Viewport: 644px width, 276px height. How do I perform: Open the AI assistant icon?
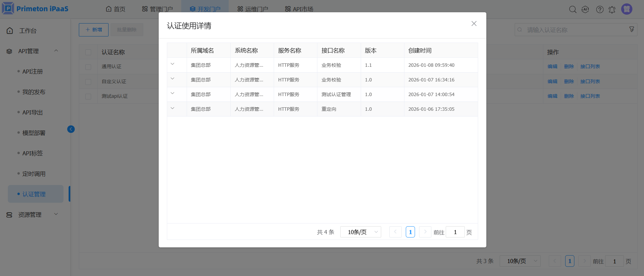click(585, 10)
